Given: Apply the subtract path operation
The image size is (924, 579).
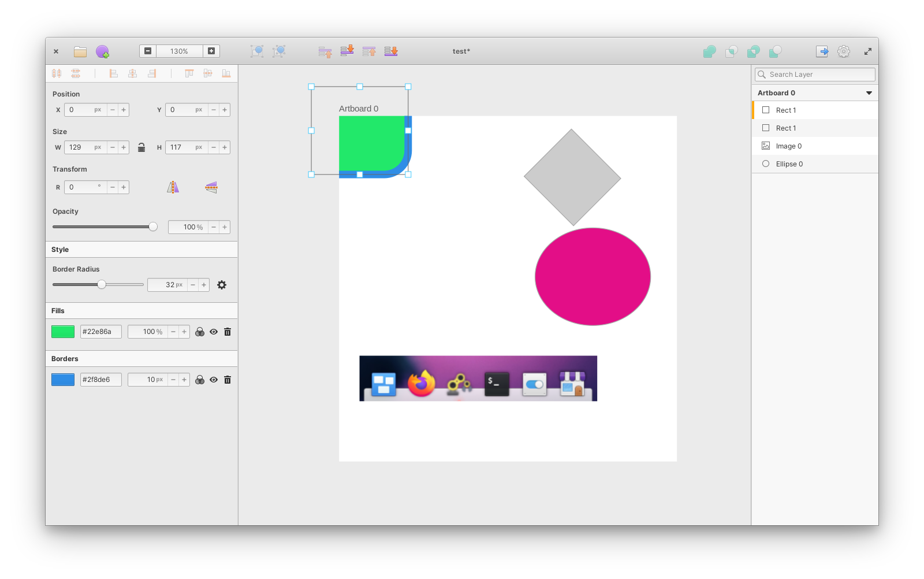Looking at the screenshot, I should (x=776, y=51).
